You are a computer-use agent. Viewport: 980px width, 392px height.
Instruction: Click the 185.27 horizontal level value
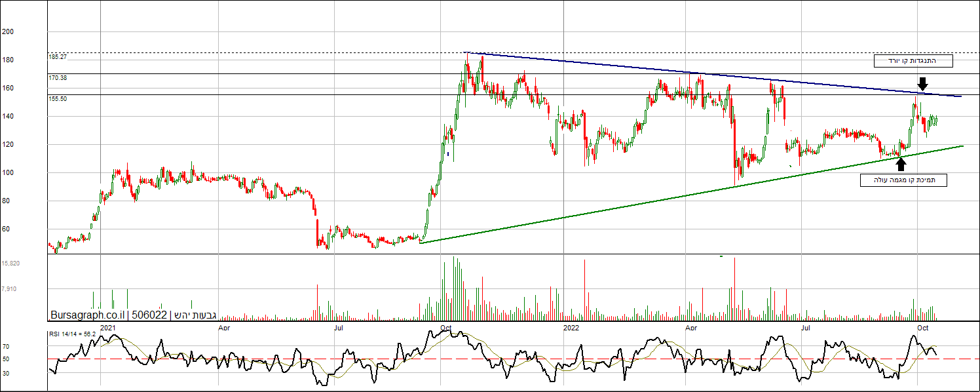click(58, 57)
